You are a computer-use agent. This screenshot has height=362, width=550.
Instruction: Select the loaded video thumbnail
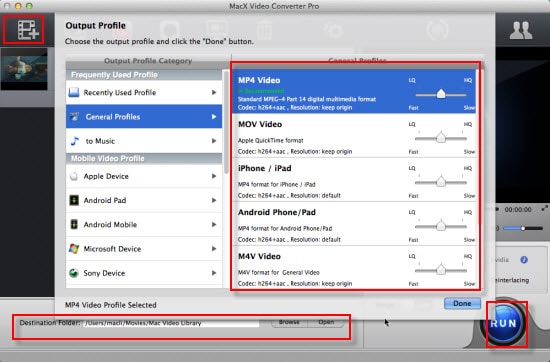coord(24,69)
